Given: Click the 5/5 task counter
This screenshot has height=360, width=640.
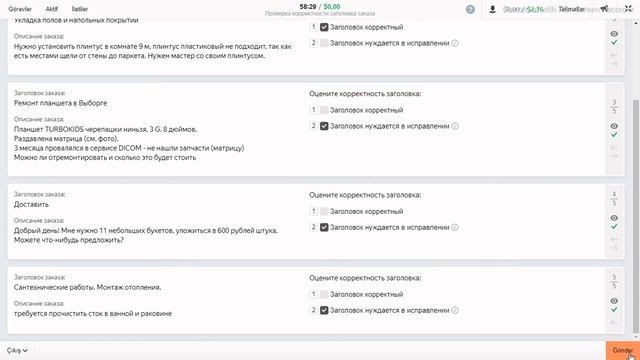Looking at the screenshot, I should [x=614, y=281].
